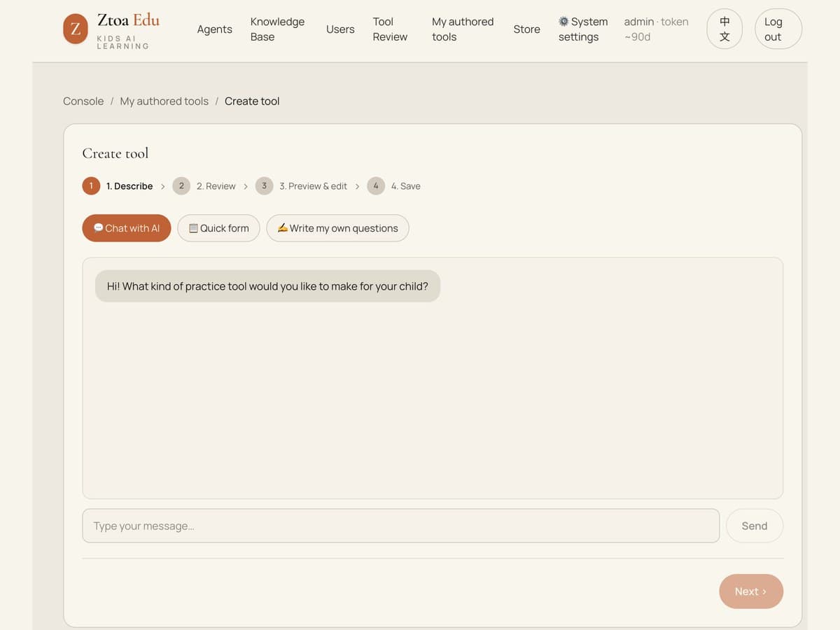Screen dimensions: 840x630
Task: Switch language with the 中文 button
Action: 724,29
